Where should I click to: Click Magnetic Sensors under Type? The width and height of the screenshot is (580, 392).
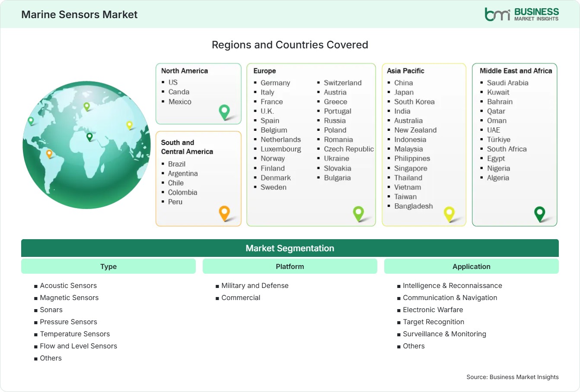click(x=69, y=298)
